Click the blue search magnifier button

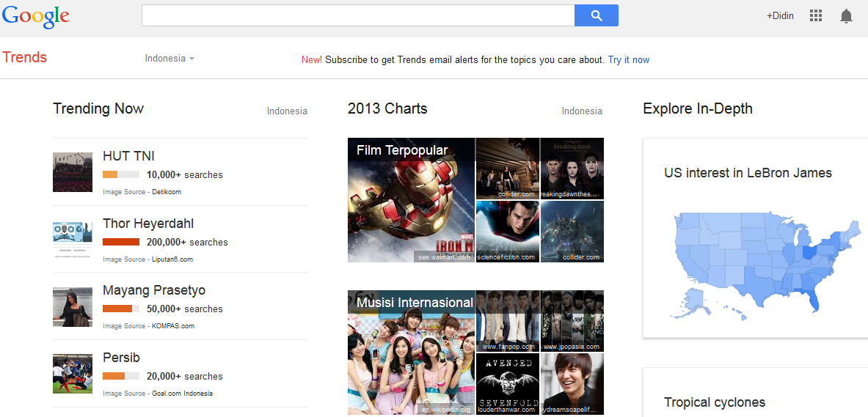(597, 15)
